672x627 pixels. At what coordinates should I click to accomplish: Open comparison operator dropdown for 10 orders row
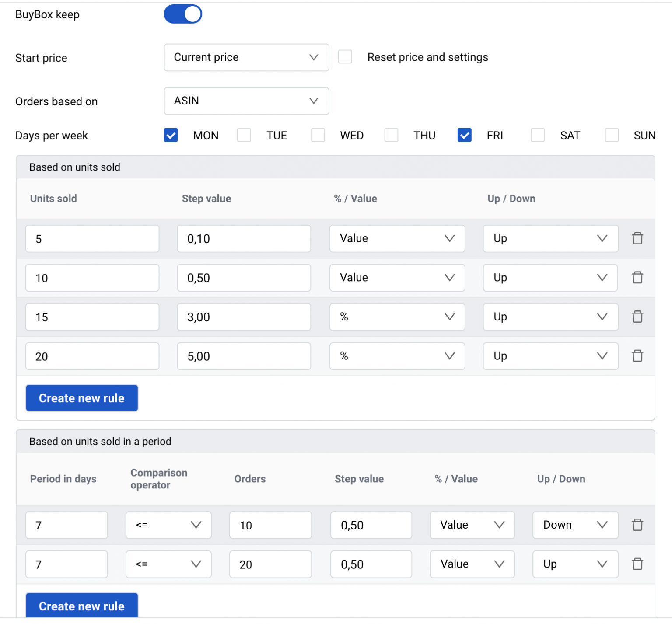tap(168, 525)
